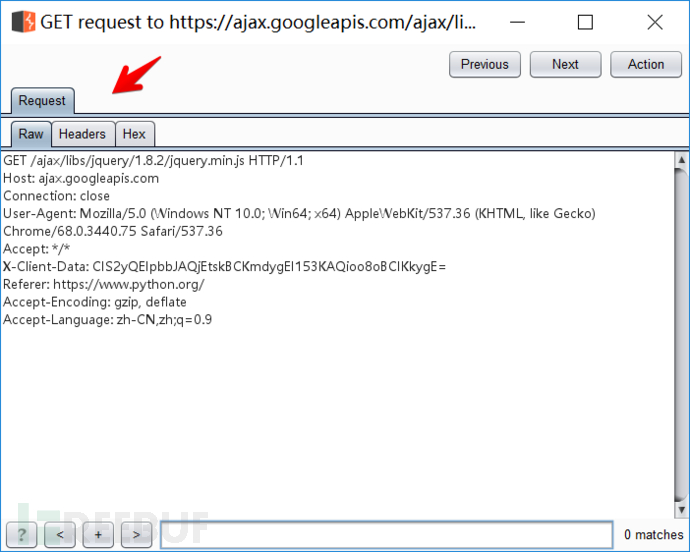Click the Accept: */* header line
Viewport: 690px width, 552px height.
click(37, 249)
